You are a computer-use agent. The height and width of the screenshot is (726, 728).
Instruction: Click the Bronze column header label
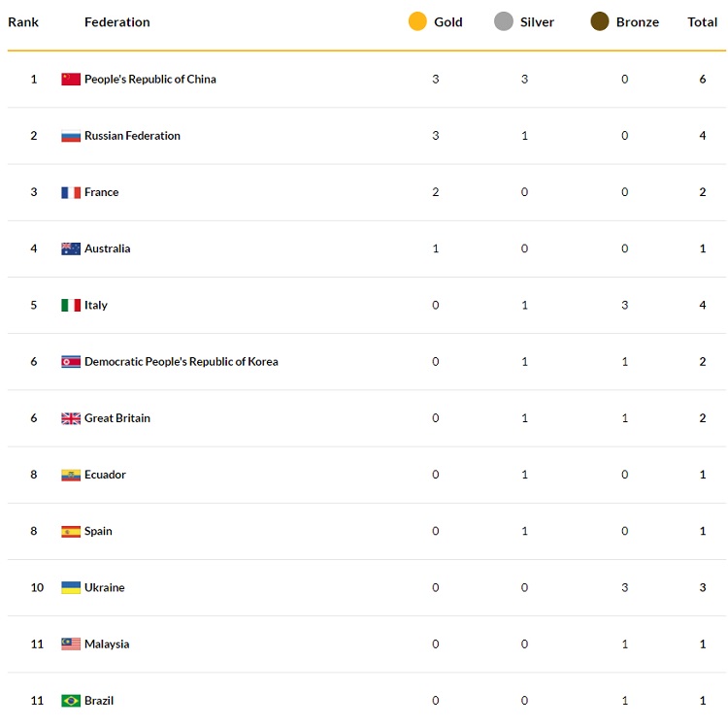point(638,22)
